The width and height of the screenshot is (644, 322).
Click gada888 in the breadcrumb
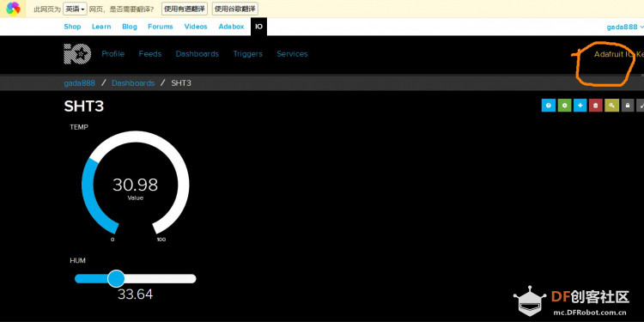(80, 83)
